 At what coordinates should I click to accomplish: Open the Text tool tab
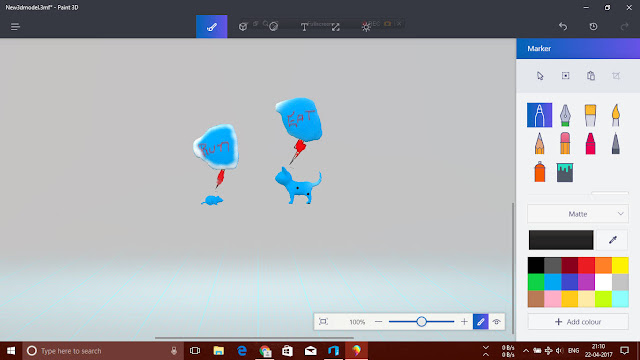pos(304,27)
